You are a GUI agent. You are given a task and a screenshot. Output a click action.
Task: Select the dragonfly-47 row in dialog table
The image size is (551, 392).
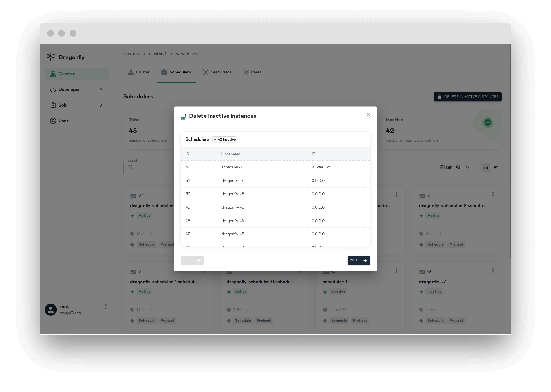click(275, 181)
